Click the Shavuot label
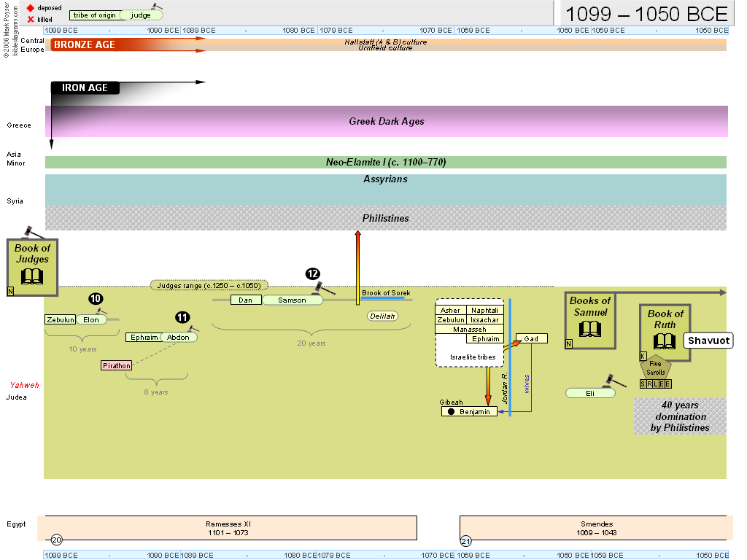 pyautogui.click(x=708, y=341)
